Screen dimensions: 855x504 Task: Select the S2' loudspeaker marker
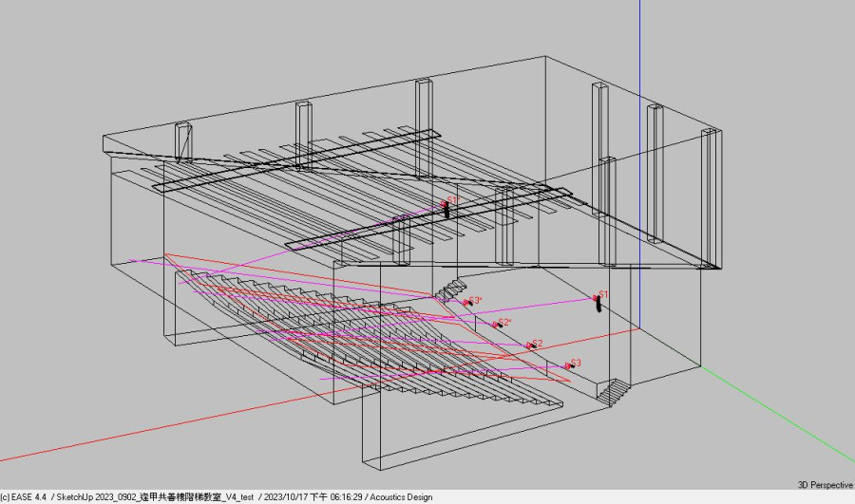tap(499, 325)
